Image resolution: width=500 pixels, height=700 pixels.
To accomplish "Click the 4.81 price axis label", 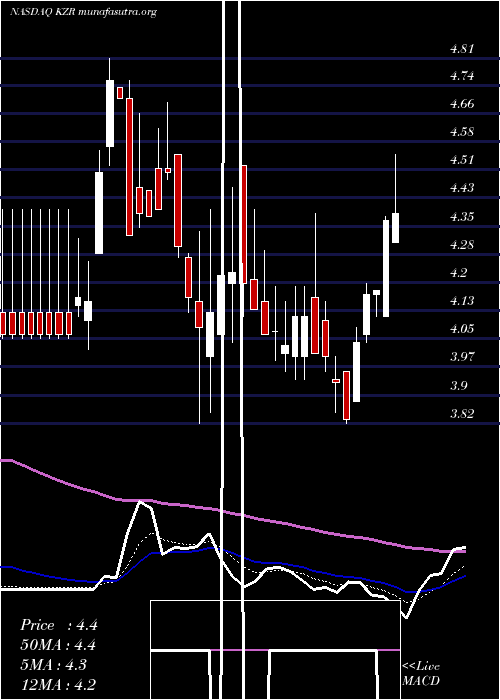I will pos(462,49).
